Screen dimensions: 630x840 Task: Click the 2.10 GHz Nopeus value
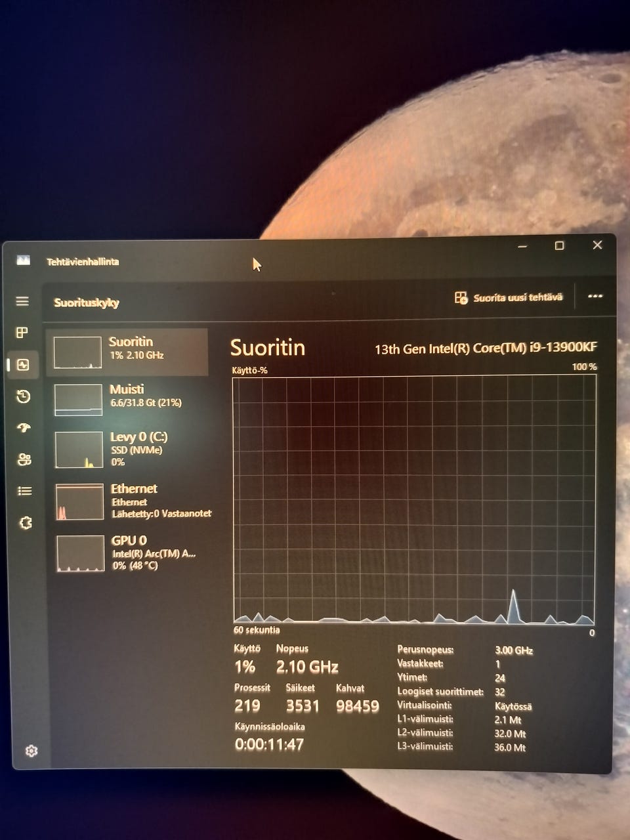click(307, 667)
